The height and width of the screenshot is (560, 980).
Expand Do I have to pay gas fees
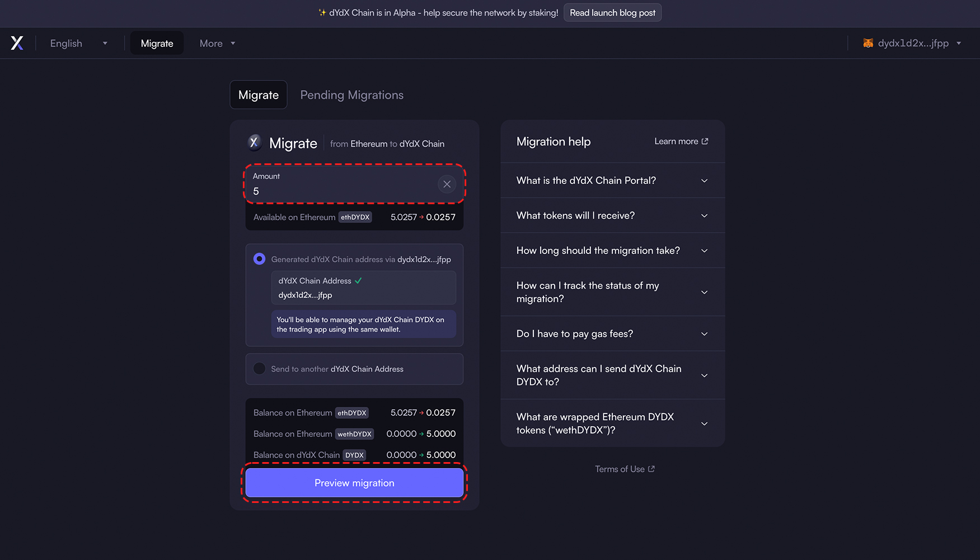coord(613,333)
